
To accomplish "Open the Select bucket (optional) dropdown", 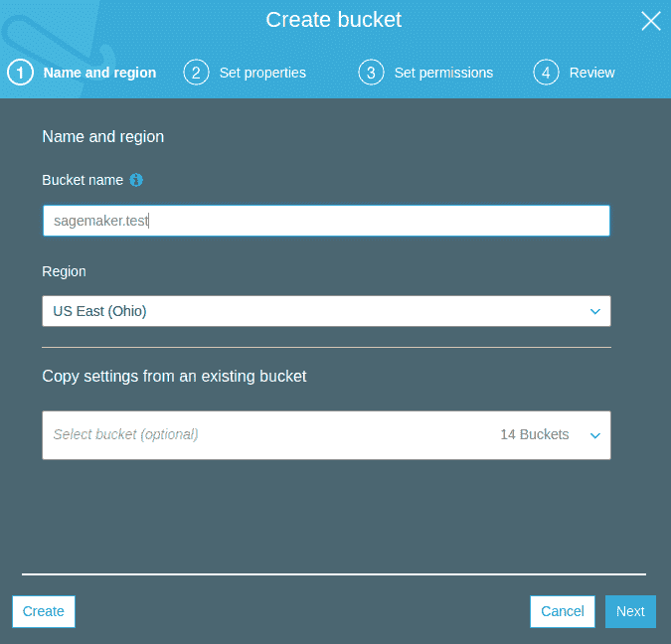I will coord(326,435).
